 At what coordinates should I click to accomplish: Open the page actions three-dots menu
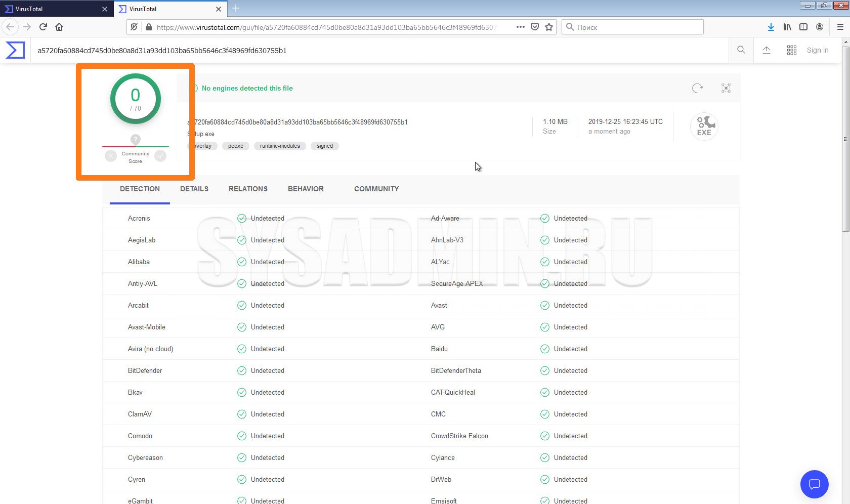pos(520,27)
